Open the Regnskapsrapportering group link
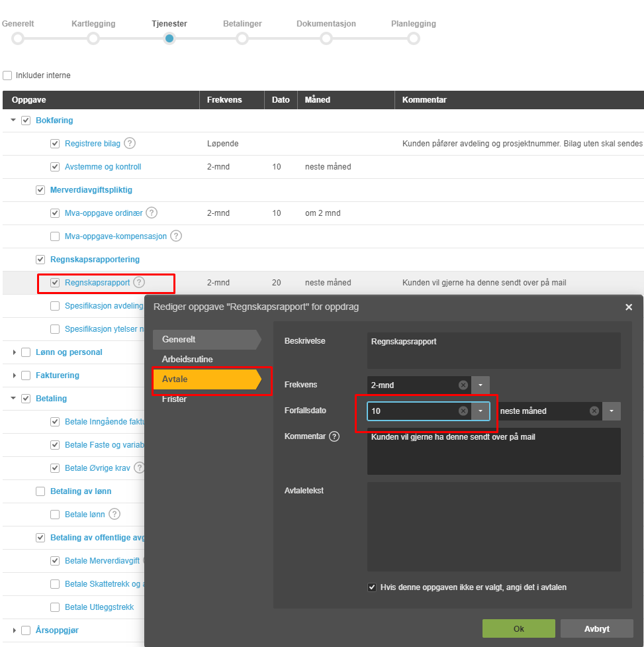Image resolution: width=644 pixels, height=647 pixels. [x=95, y=259]
